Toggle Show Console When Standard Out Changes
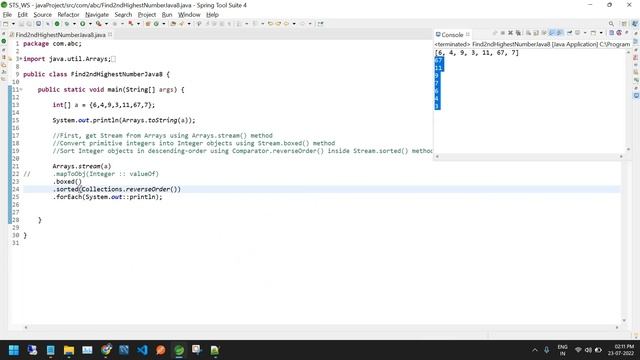 pyautogui.click(x=551, y=33)
